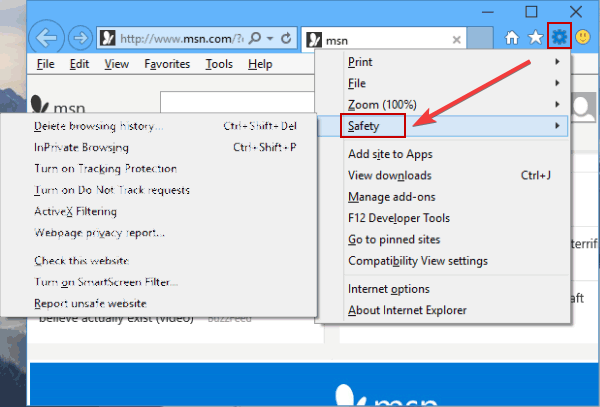Choose Report unsafe website
This screenshot has height=407, width=600.
[159, 304]
